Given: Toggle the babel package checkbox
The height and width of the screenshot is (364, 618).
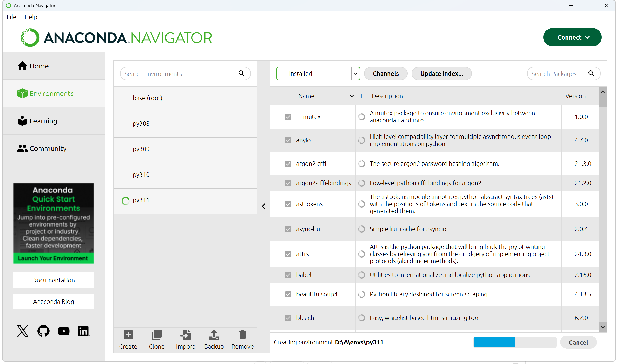Looking at the screenshot, I should 288,275.
